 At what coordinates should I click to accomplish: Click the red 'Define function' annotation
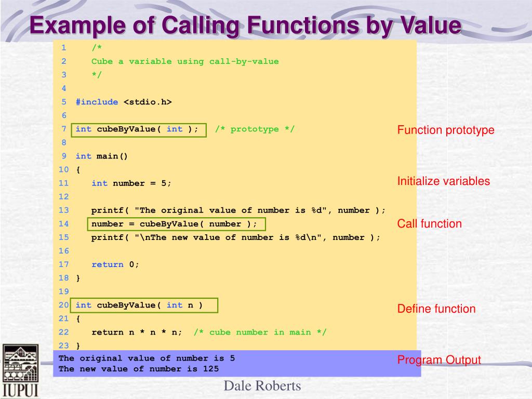(436, 309)
